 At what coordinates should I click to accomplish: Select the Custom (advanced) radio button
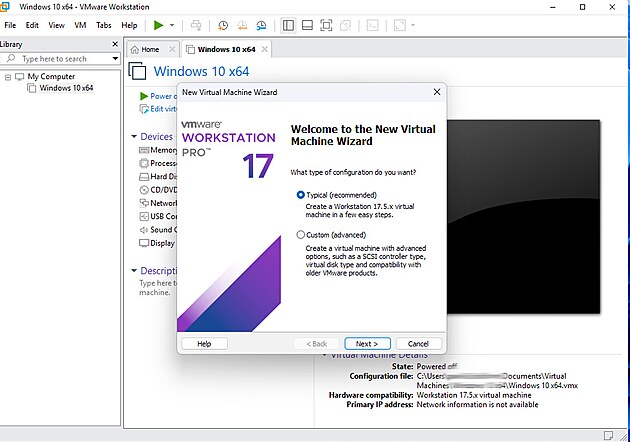pyautogui.click(x=301, y=235)
